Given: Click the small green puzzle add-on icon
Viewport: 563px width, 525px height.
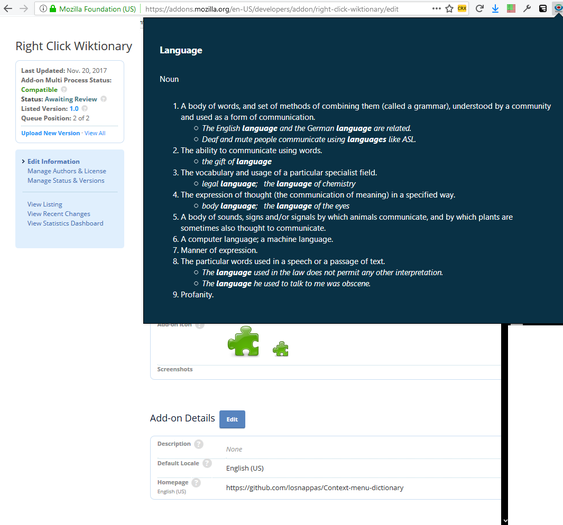Looking at the screenshot, I should [x=280, y=349].
